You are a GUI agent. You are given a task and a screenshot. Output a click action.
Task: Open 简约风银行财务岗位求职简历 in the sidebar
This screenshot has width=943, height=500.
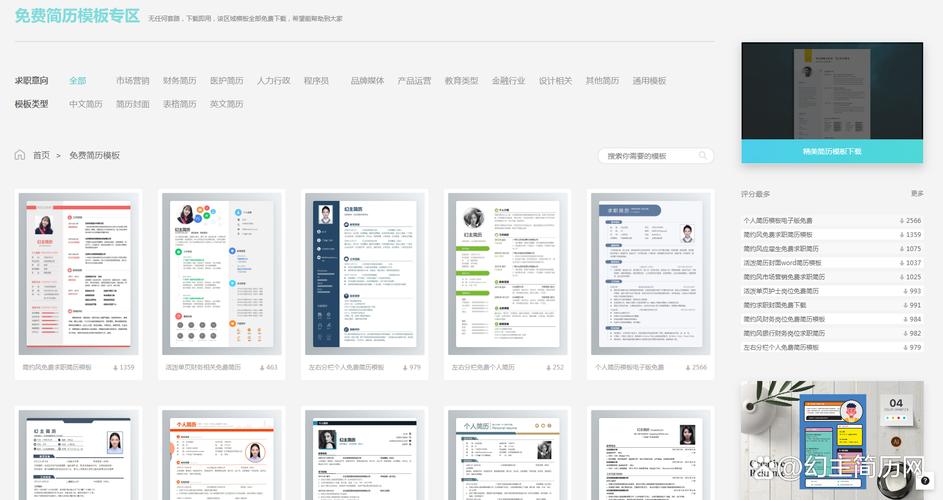point(784,333)
